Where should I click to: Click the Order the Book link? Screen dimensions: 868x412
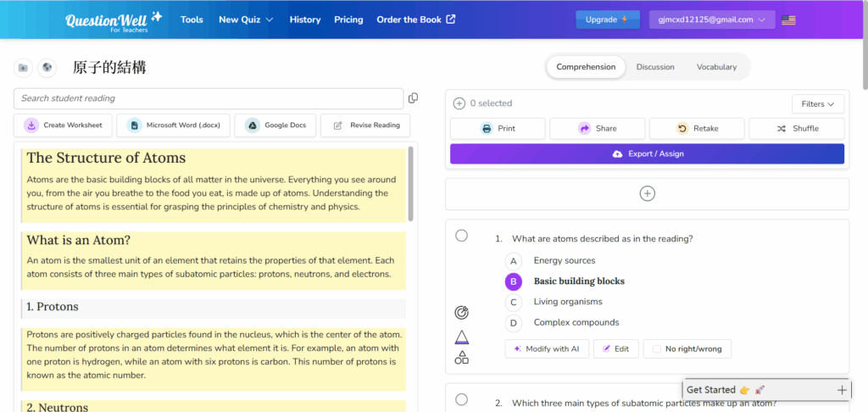(415, 19)
